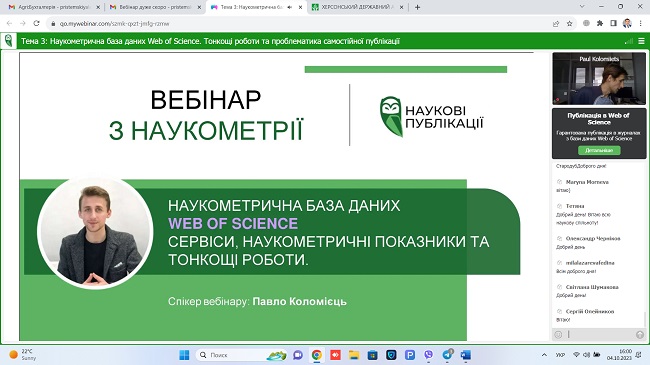
Task: Bookmark this tab with star icon
Action: tap(570, 24)
